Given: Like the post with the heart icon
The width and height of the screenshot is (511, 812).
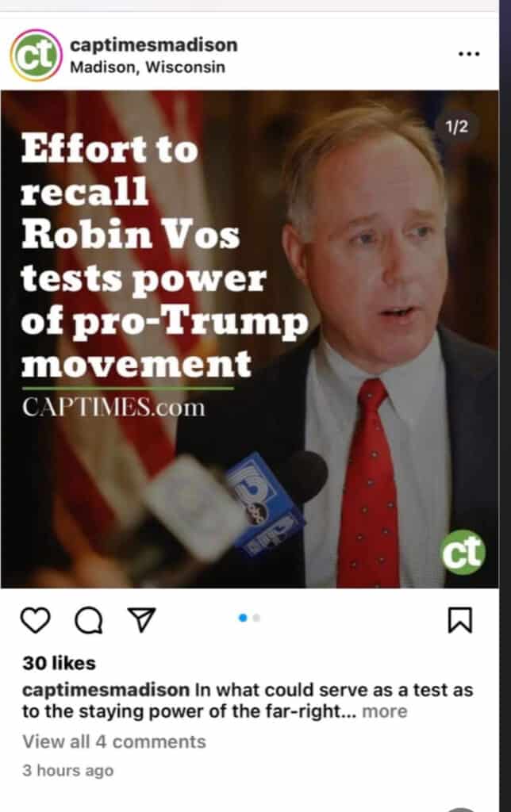Looking at the screenshot, I should tap(35, 619).
